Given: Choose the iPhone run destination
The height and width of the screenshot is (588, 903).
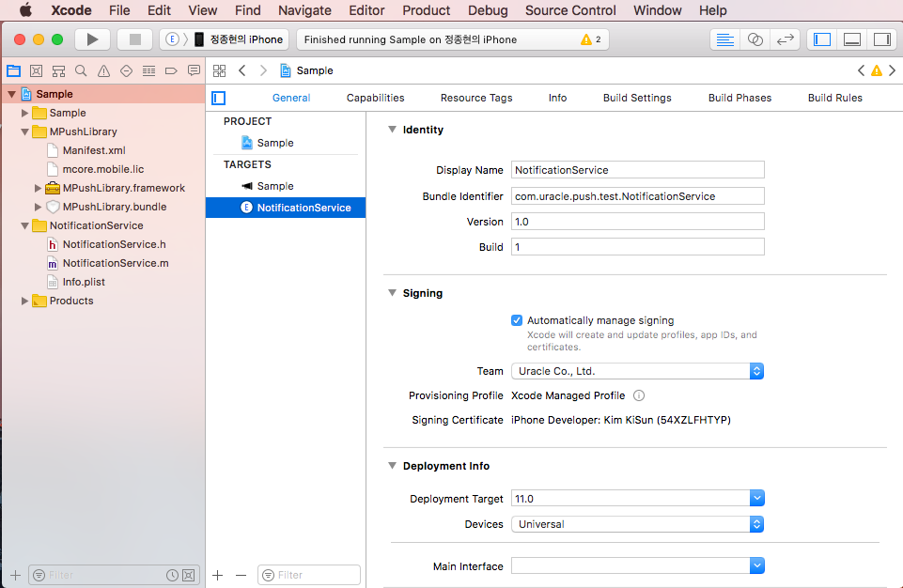Looking at the screenshot, I should coord(238,39).
